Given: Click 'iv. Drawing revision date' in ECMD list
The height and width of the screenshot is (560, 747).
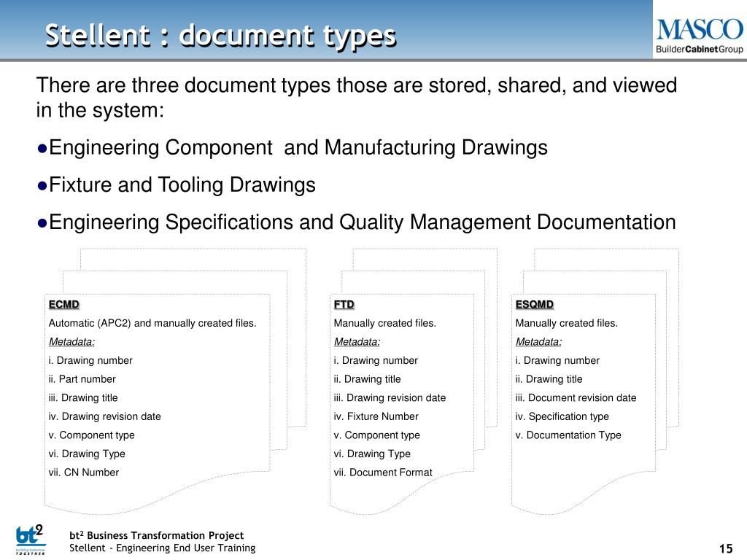Looking at the screenshot, I should coord(105,416).
